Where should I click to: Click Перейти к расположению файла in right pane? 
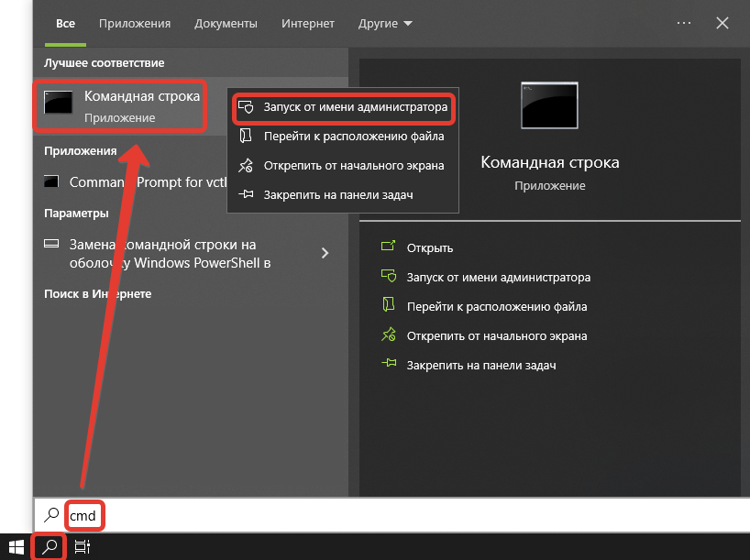pos(497,306)
